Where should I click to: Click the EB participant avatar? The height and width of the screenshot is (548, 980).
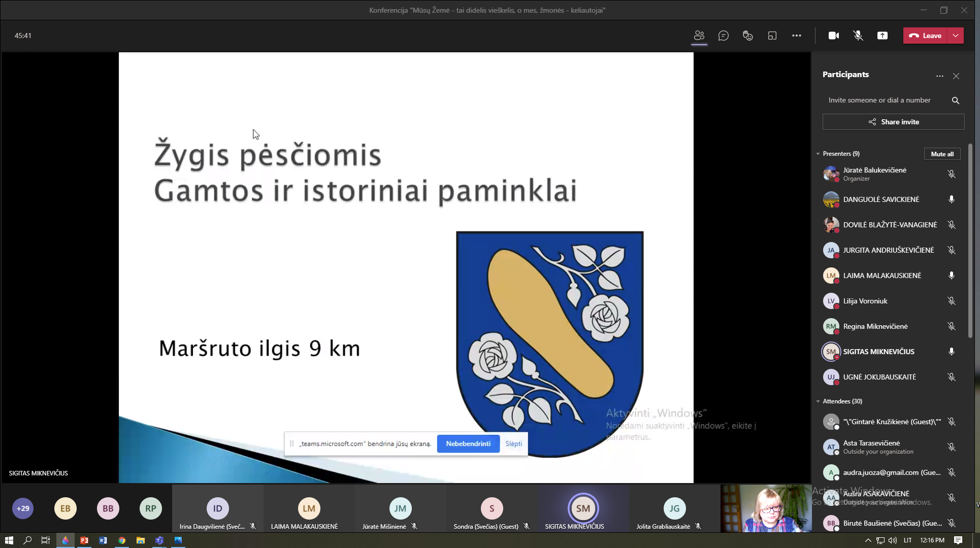click(66, 508)
